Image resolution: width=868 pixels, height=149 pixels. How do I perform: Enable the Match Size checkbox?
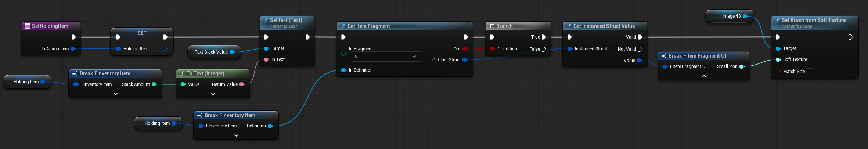[810, 72]
